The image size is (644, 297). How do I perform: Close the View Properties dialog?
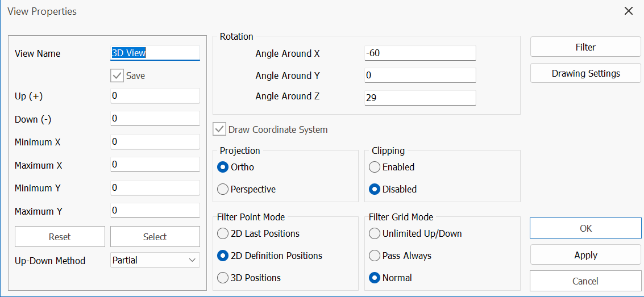point(628,11)
